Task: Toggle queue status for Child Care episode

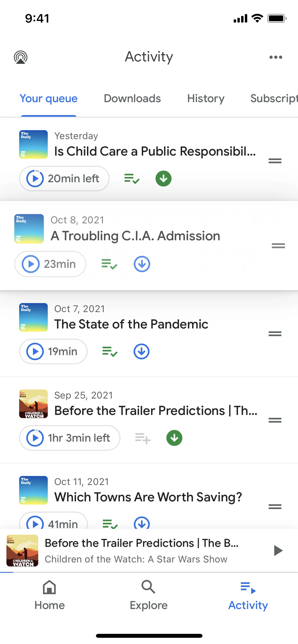Action: (132, 178)
